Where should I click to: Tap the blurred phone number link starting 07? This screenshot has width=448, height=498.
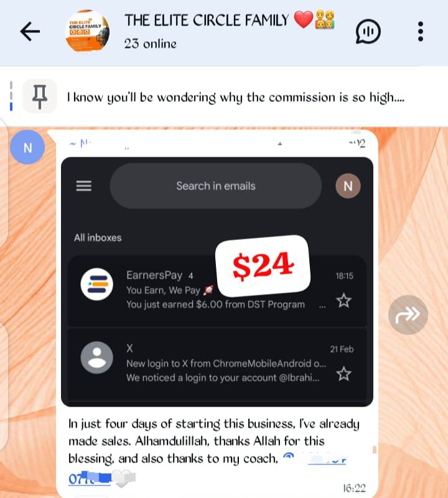pyautogui.click(x=90, y=478)
